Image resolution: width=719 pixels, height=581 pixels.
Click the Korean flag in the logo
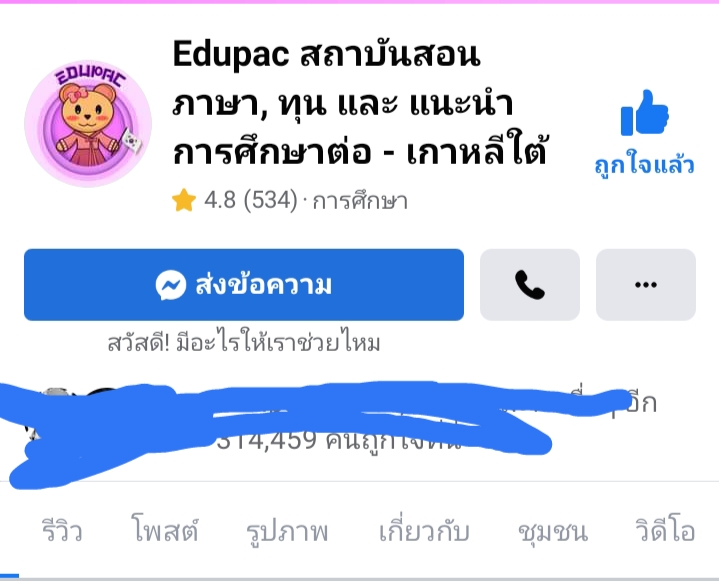[132, 139]
